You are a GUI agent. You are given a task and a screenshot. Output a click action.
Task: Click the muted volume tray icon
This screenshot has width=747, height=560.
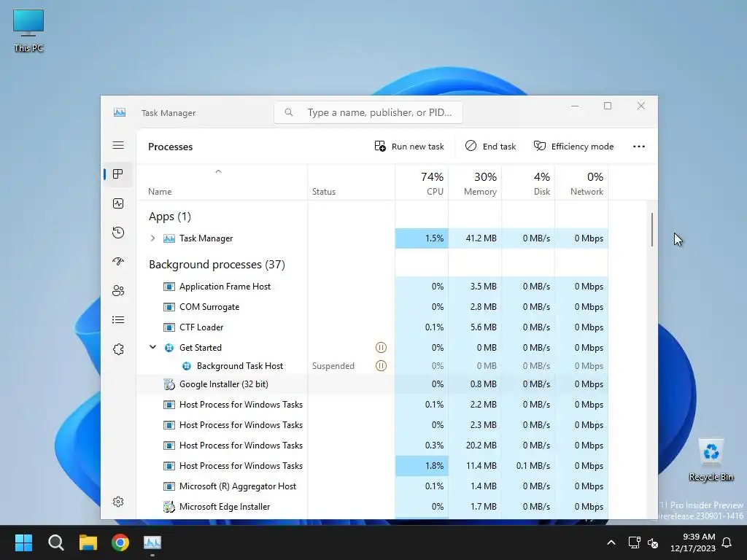point(653,542)
